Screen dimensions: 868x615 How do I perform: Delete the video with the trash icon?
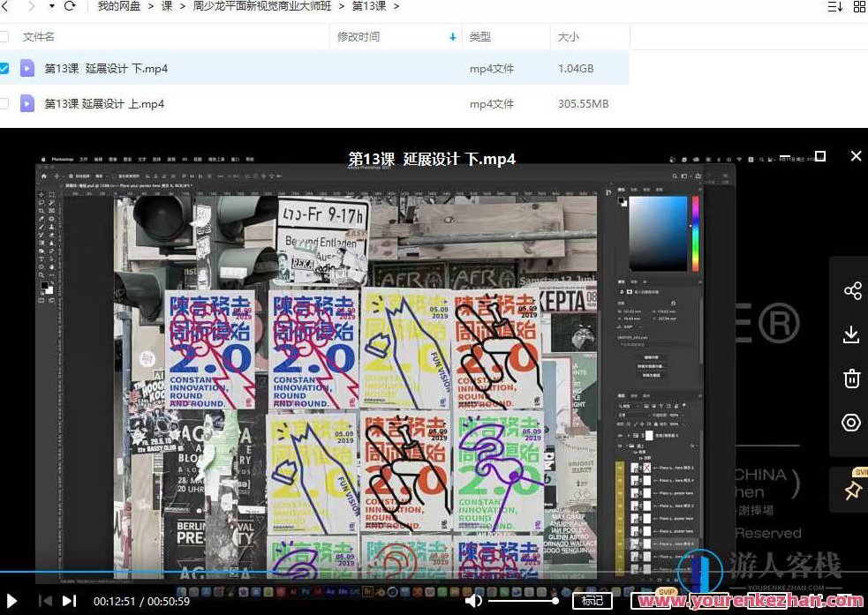click(850, 379)
